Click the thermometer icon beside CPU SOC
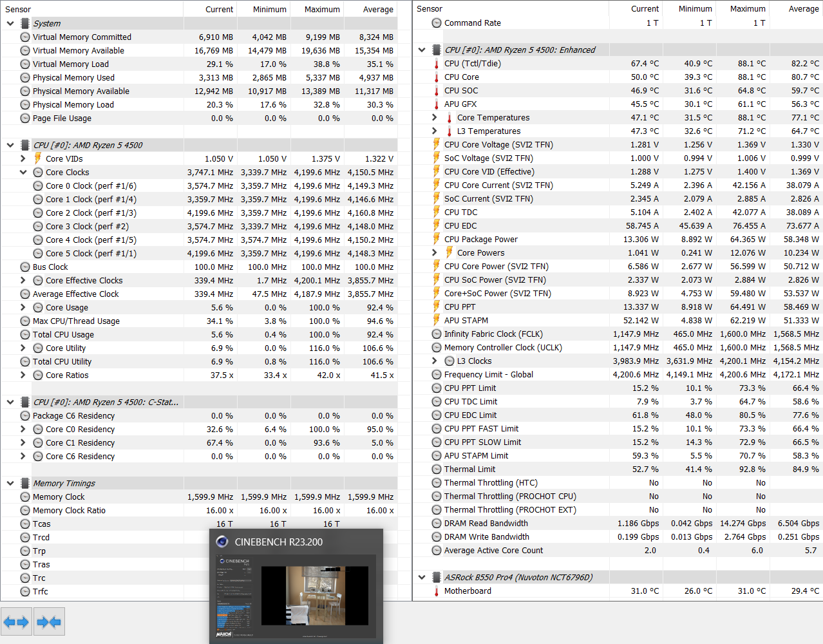The width and height of the screenshot is (823, 644). click(437, 90)
